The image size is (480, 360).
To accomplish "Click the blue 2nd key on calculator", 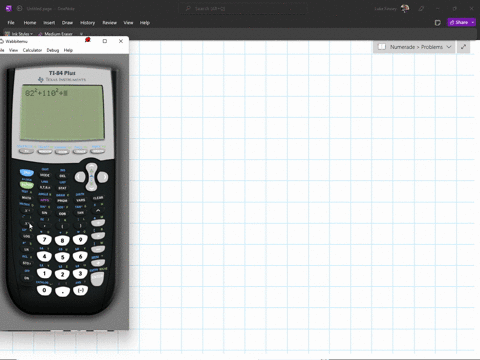I will tap(27, 173).
